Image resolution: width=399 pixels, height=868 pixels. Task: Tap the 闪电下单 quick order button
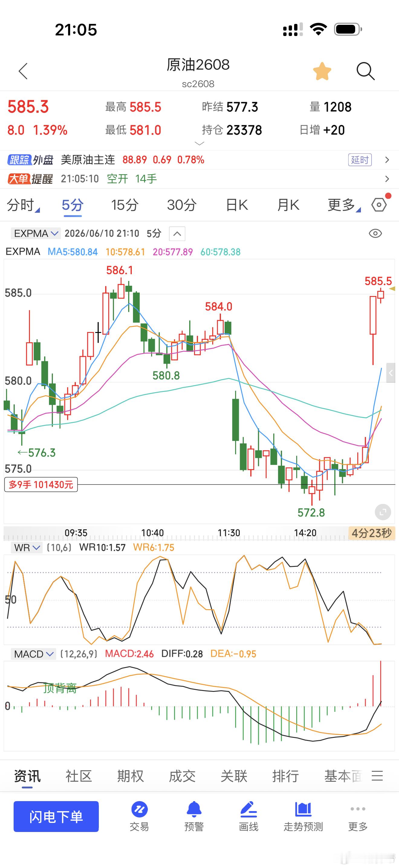coord(56,817)
